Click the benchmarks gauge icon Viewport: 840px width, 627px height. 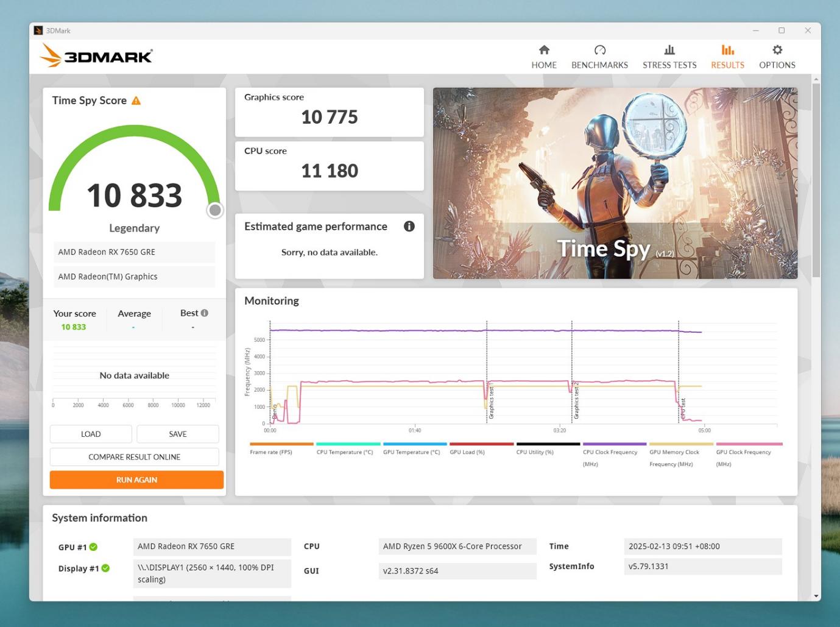(x=600, y=49)
